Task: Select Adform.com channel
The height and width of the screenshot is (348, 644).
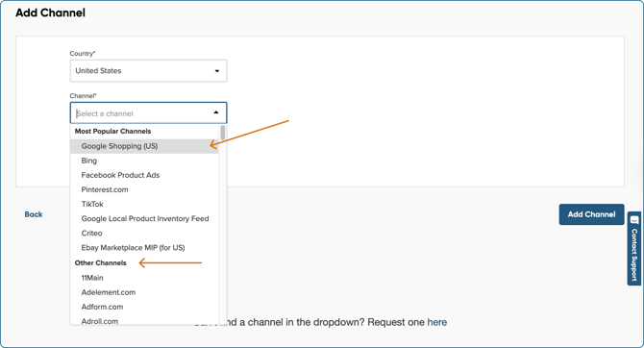Action: coord(144,307)
